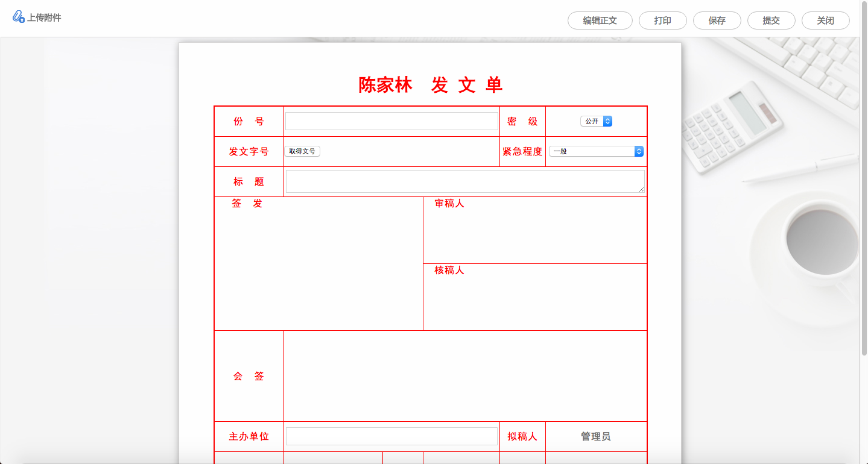The image size is (868, 464).
Task: Click the stepper arrows on the 一般 selector
Action: 638,151
